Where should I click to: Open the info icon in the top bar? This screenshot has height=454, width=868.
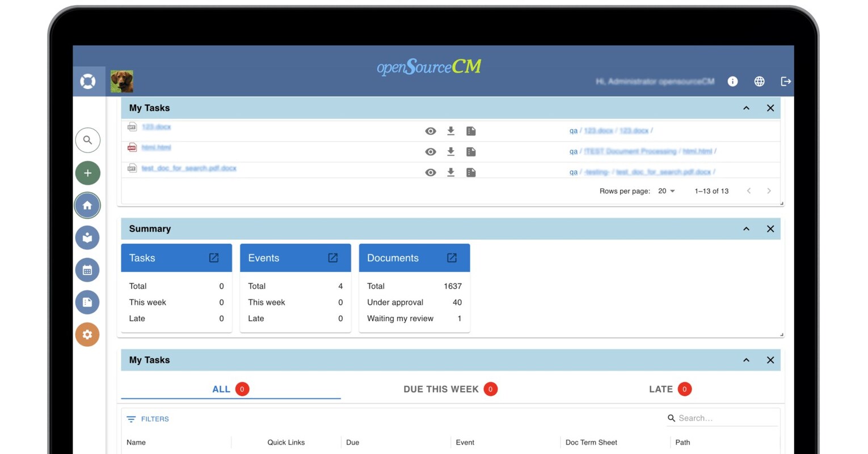pos(732,81)
